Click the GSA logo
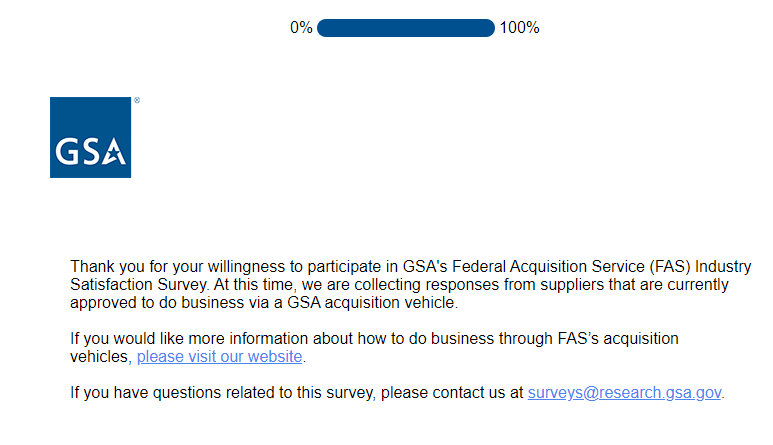773x445 pixels. click(90, 137)
